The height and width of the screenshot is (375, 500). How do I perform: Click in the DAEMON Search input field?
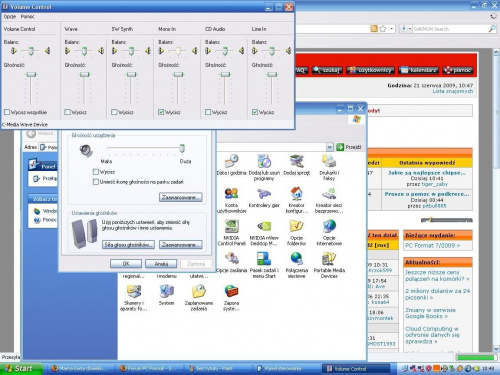450,29
